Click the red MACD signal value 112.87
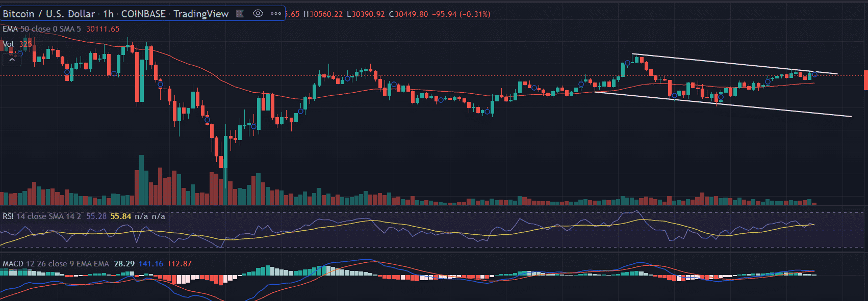Screen dimensions: 868x301 (x=179, y=264)
